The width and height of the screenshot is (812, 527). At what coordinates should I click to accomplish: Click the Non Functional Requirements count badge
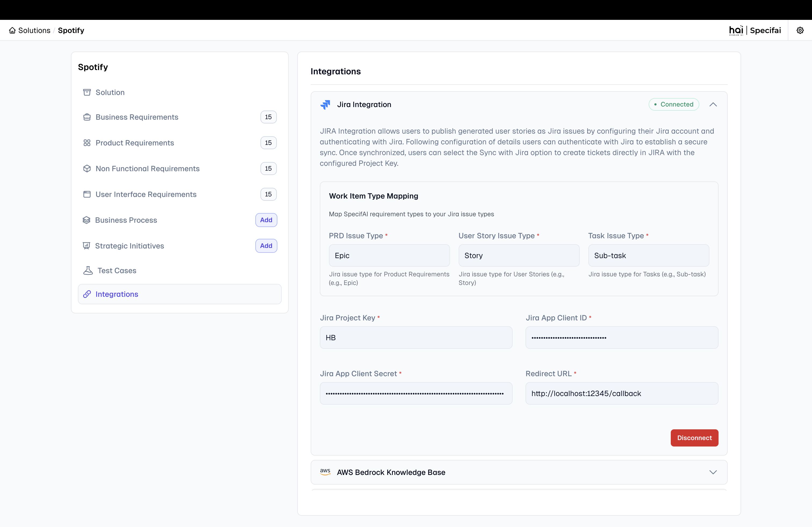click(269, 169)
